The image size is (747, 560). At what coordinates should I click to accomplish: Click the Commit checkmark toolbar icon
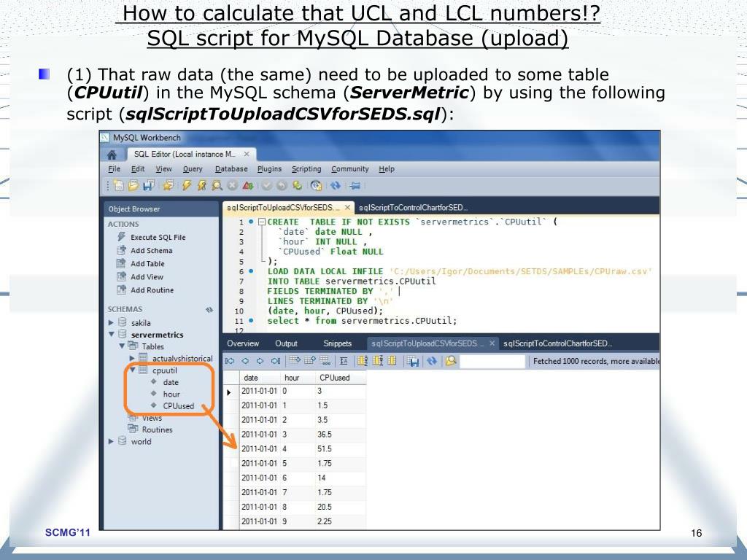coord(267,185)
